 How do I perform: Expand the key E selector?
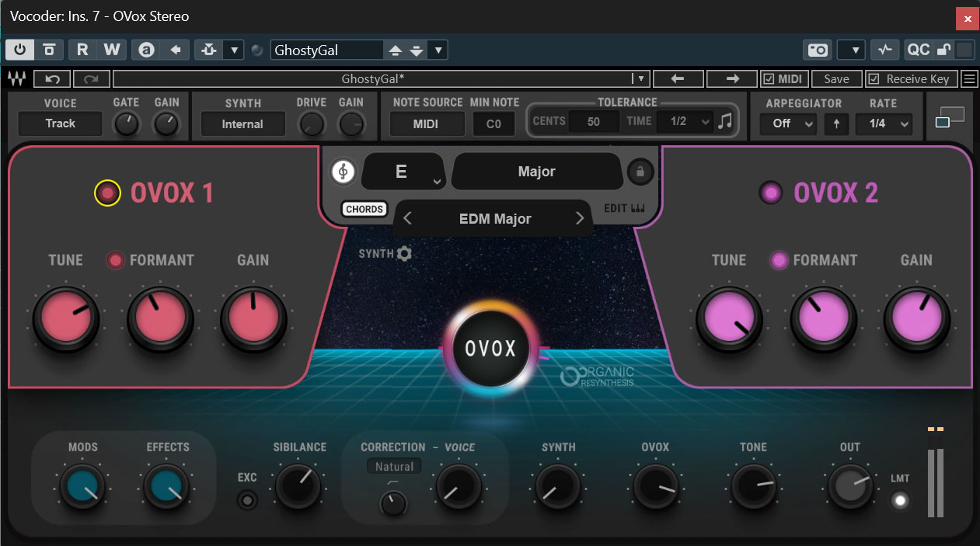click(402, 172)
